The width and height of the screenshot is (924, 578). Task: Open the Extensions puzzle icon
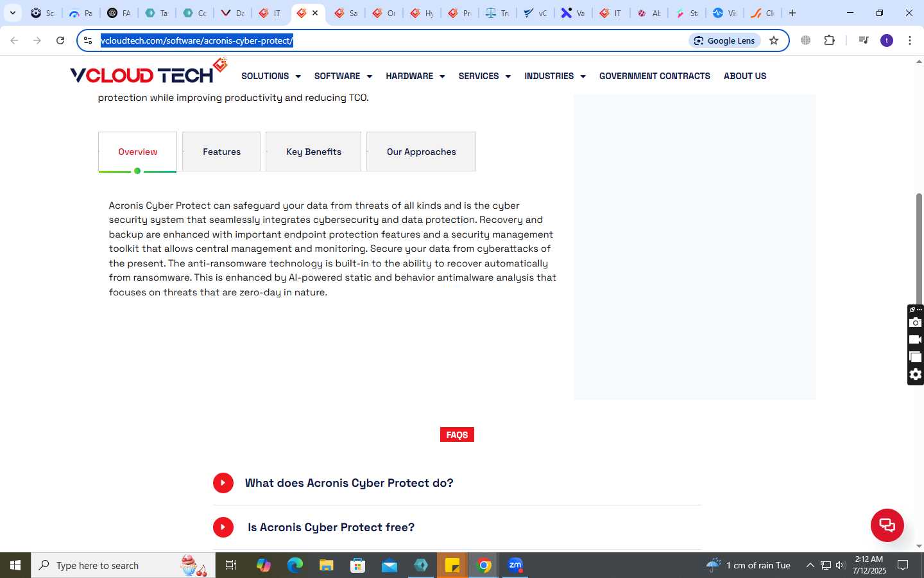pyautogui.click(x=829, y=40)
